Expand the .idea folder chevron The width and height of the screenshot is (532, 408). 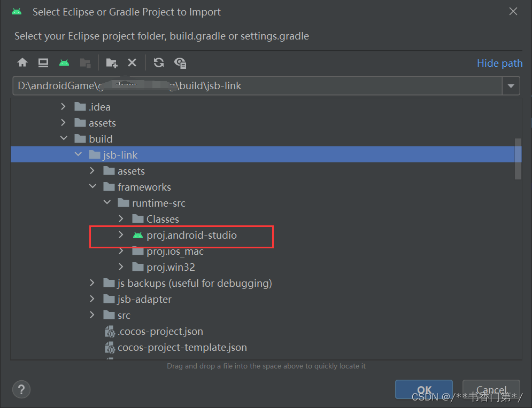63,107
